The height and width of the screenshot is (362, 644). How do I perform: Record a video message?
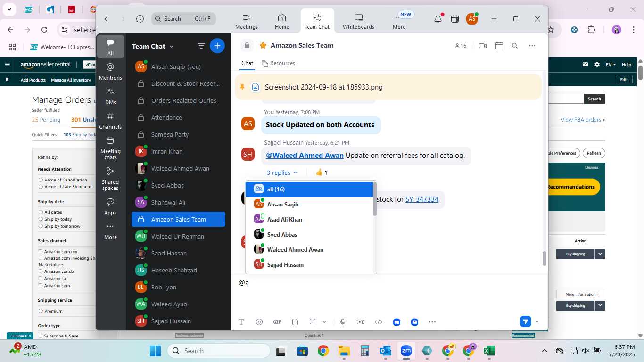[361, 322]
